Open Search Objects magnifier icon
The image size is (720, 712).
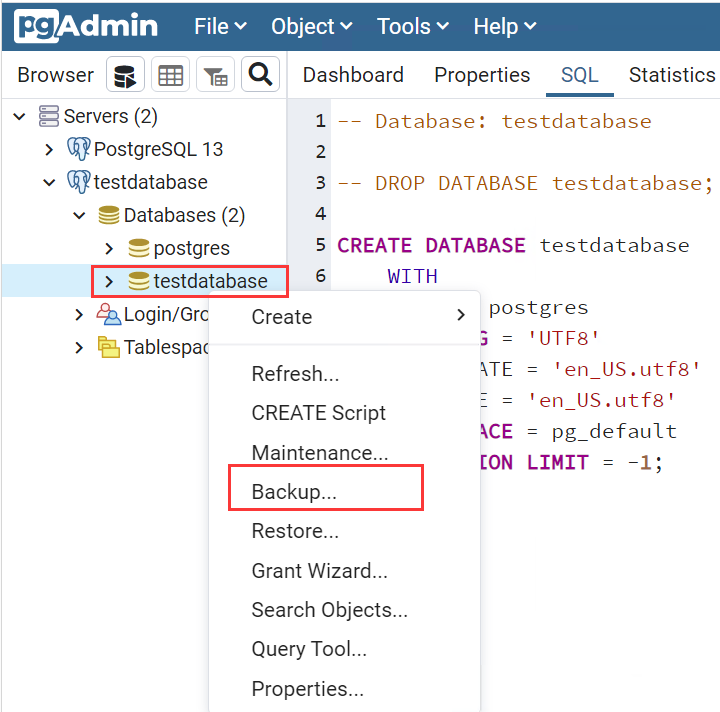point(259,75)
